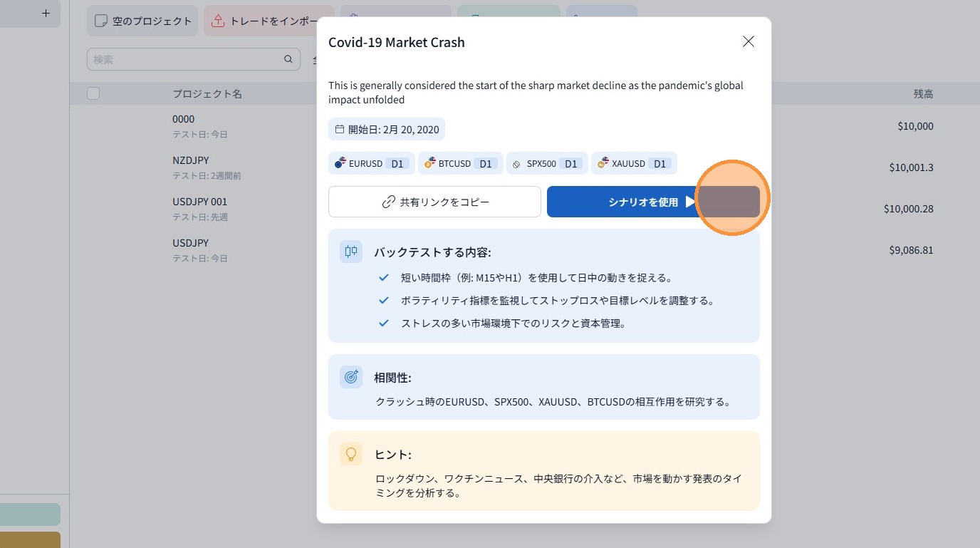980x548 pixels.
Task: Click the target icon in correlation section
Action: click(351, 376)
